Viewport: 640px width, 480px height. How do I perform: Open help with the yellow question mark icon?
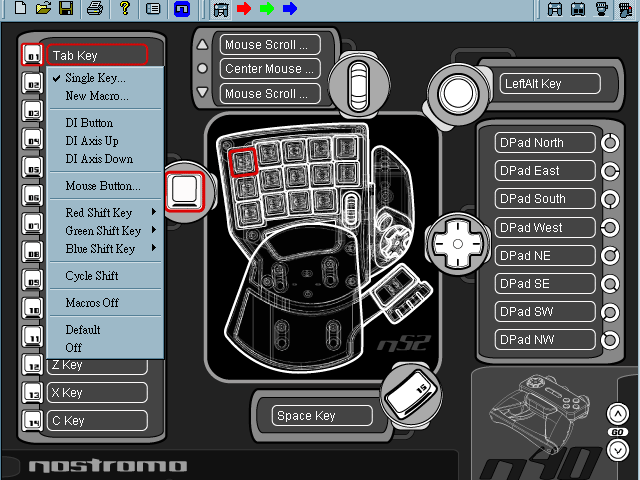(x=124, y=8)
